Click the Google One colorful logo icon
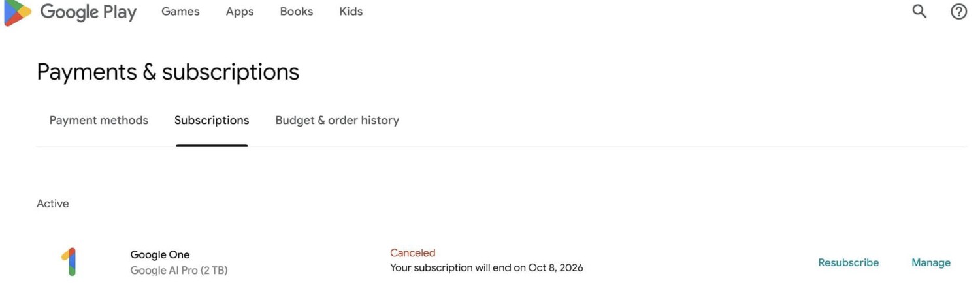Image resolution: width=980 pixels, height=304 pixels. (x=69, y=262)
